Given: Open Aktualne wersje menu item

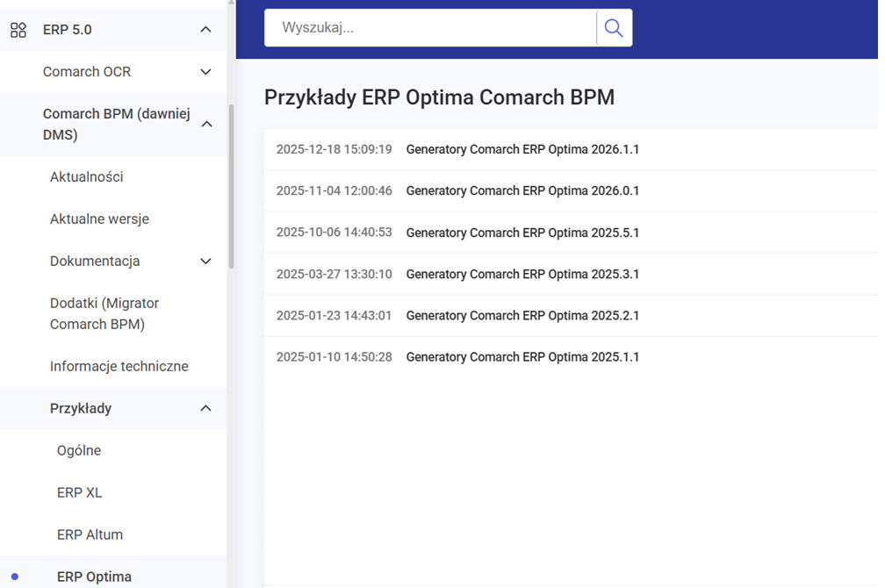Looking at the screenshot, I should pyautogui.click(x=99, y=219).
